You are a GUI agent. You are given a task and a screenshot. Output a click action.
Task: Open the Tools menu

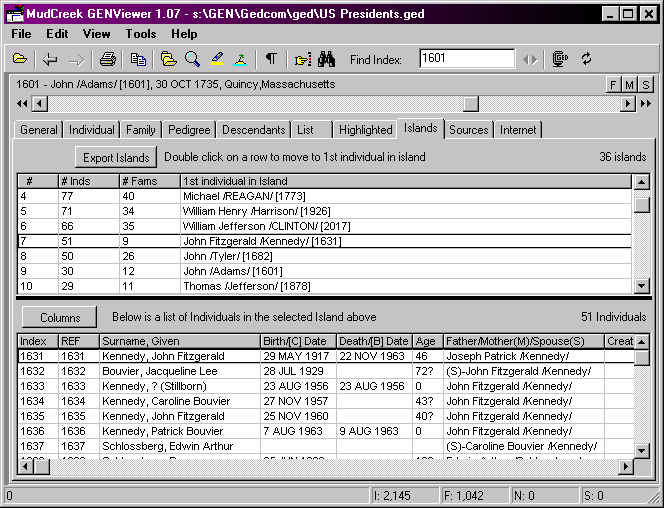pos(141,34)
